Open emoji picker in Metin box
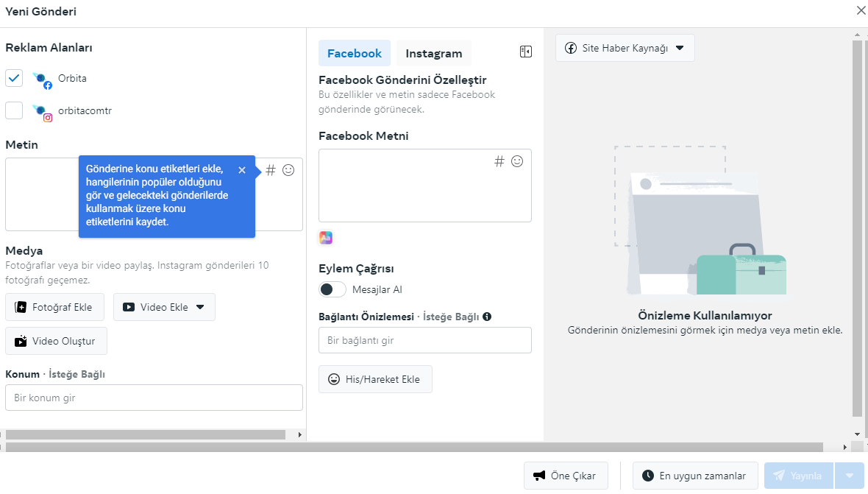 [288, 170]
